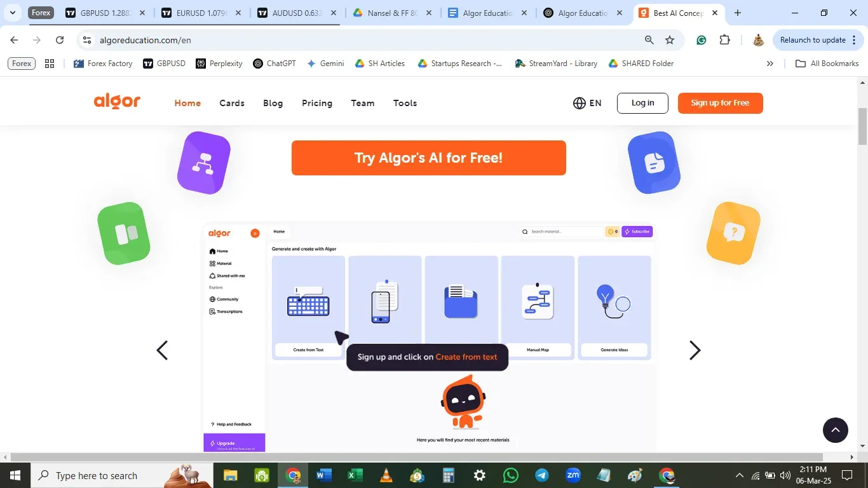Open Calculator from the taskbar
This screenshot has height=488, width=868.
pyautogui.click(x=449, y=475)
